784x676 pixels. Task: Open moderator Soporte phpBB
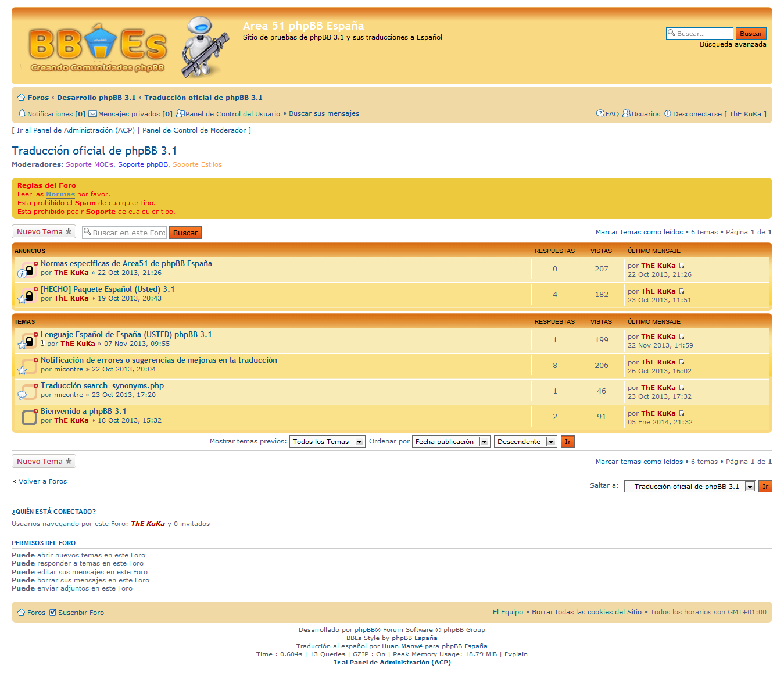click(143, 164)
